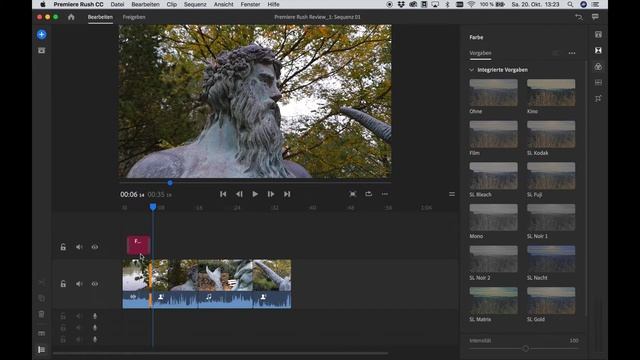640x360 pixels.
Task: Apply the SL Gold preset
Action: pos(551,301)
